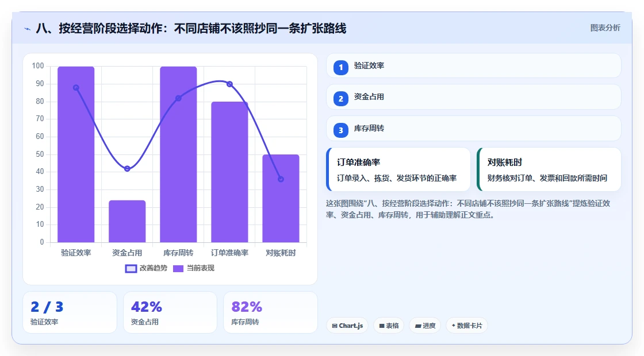Toggle the 改善趋势 legend swatch

coord(131,268)
